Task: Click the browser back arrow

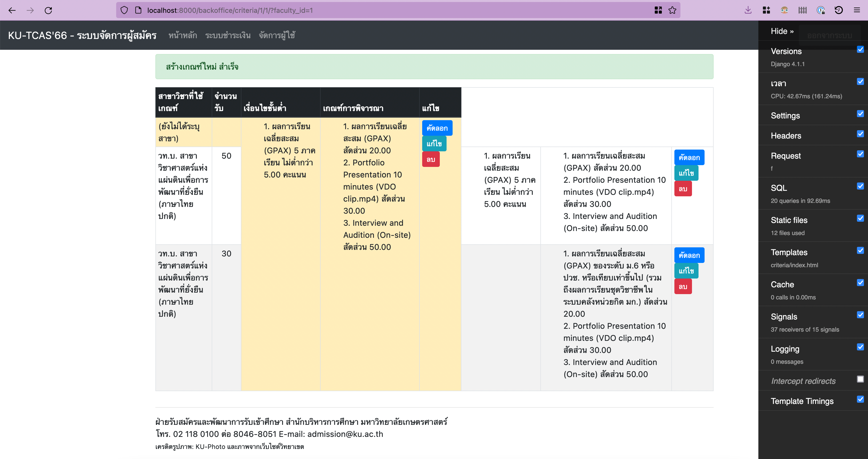Action: click(12, 11)
